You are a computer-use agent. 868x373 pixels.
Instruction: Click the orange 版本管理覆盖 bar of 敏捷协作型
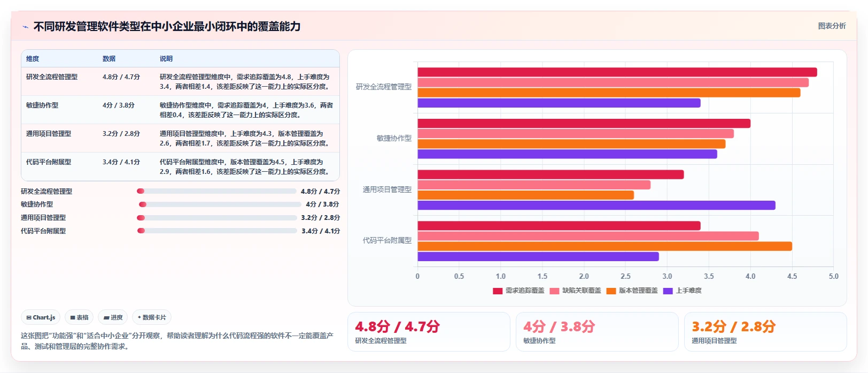(x=571, y=144)
